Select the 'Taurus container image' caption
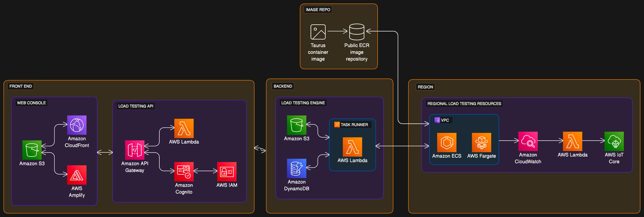This screenshot has width=644, height=217. point(318,52)
